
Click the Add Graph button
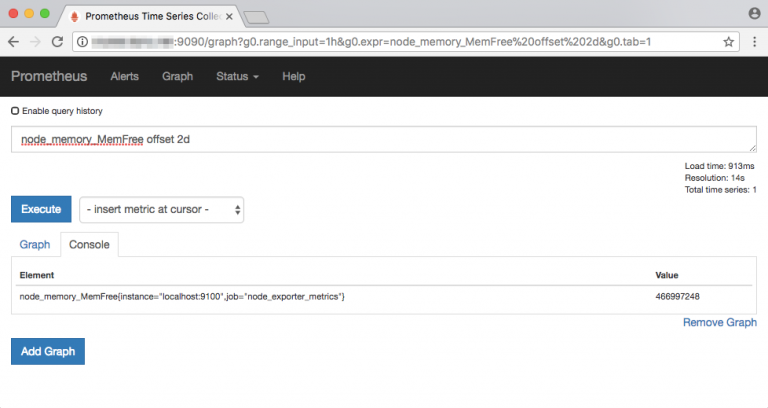click(x=48, y=352)
